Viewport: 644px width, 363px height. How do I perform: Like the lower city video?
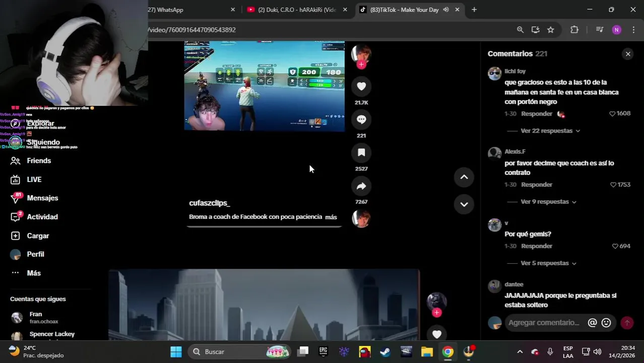click(437, 334)
